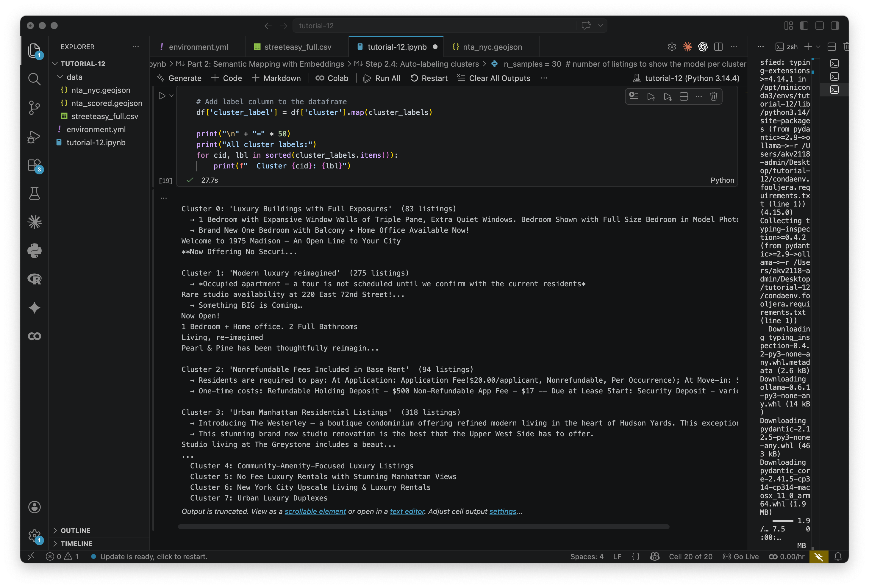The height and width of the screenshot is (588, 869).
Task: Select kernel tutorial-12 (Python 3.14.4)
Action: 686,78
